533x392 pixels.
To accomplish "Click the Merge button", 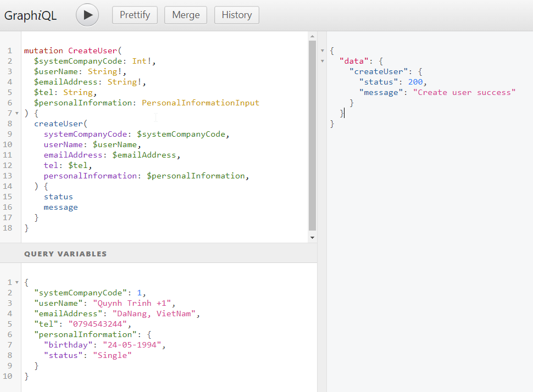I will click(x=186, y=15).
